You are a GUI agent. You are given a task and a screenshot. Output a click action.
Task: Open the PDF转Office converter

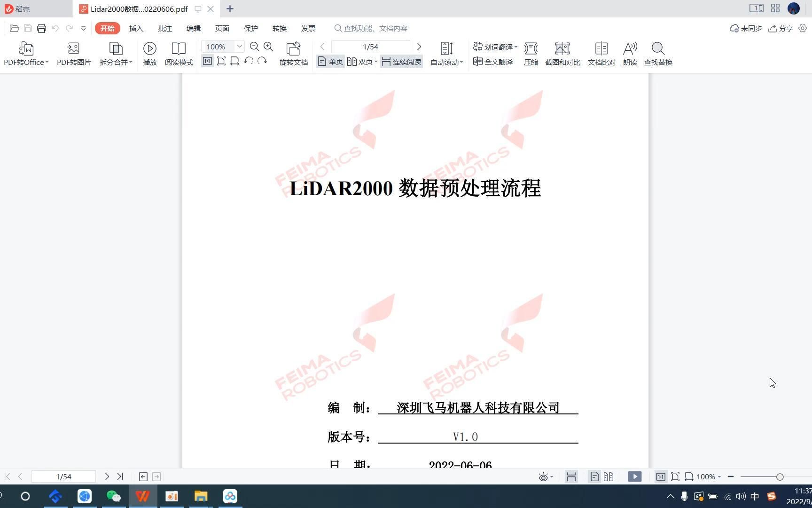tap(26, 54)
